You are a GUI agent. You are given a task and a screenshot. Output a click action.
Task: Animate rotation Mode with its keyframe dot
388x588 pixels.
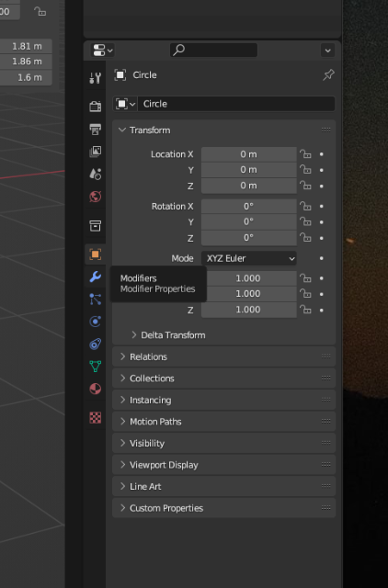click(322, 258)
